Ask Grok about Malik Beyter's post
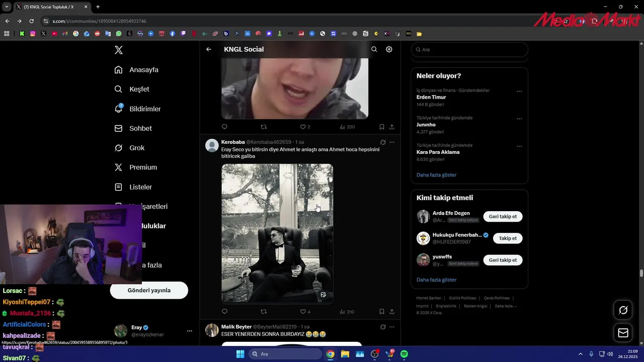This screenshot has width=644, height=362. [383, 327]
